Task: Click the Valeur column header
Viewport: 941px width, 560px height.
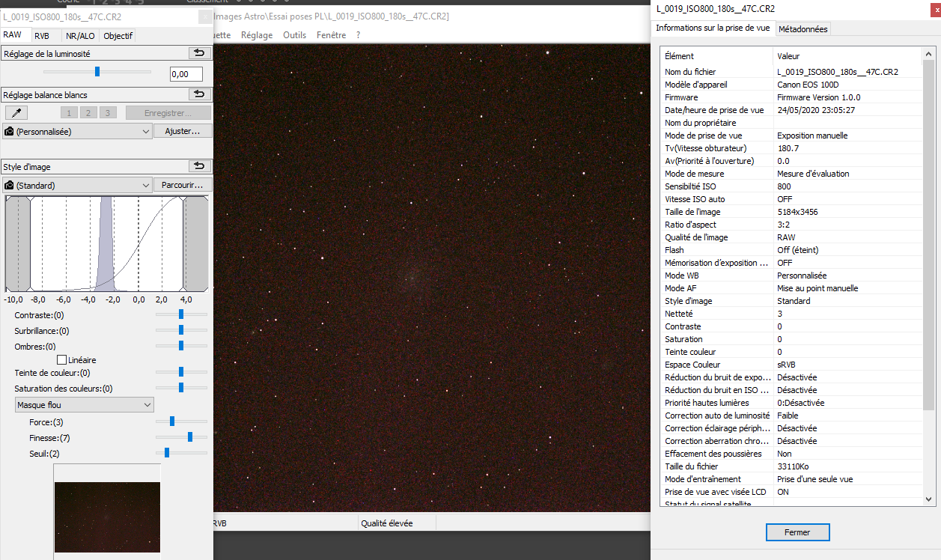Action: pos(848,55)
